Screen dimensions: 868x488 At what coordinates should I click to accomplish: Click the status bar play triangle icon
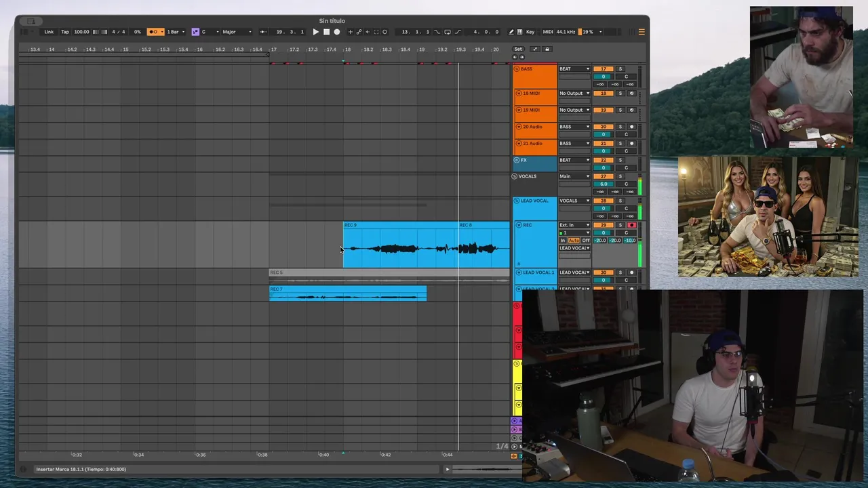coord(447,469)
